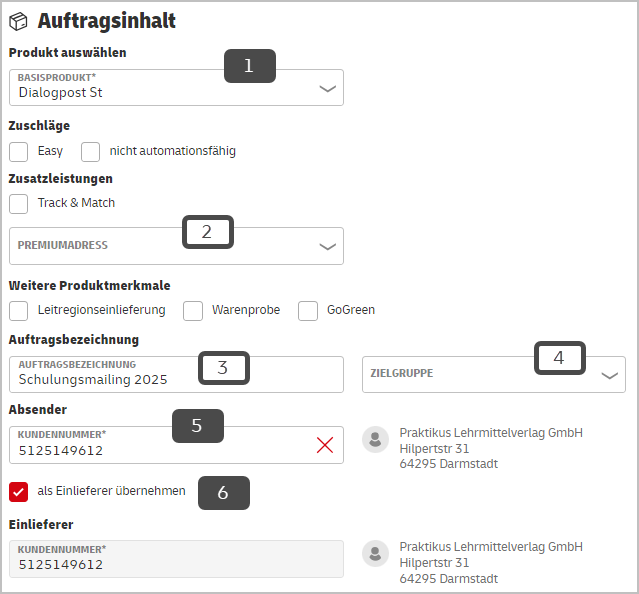Tick the nicht automationsfähig checkbox

point(90,152)
